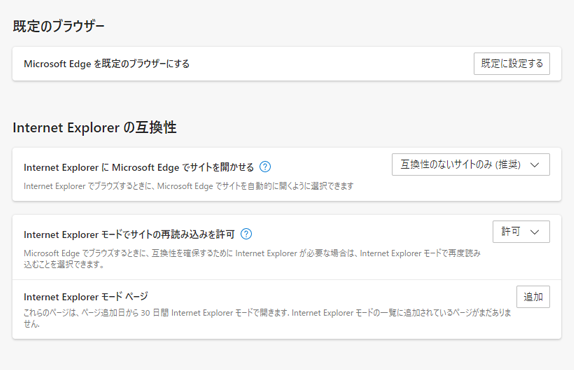Select the Internet Explorer の互換性 heading
This screenshot has width=574, height=370.
[94, 128]
